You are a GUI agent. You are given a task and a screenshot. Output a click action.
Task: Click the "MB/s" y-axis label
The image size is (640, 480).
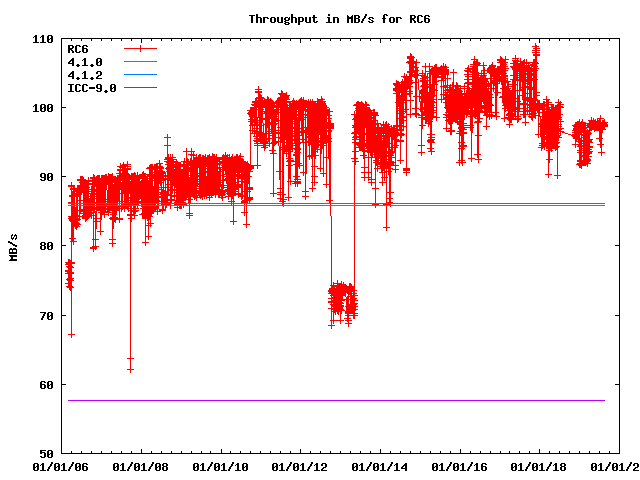(13, 246)
